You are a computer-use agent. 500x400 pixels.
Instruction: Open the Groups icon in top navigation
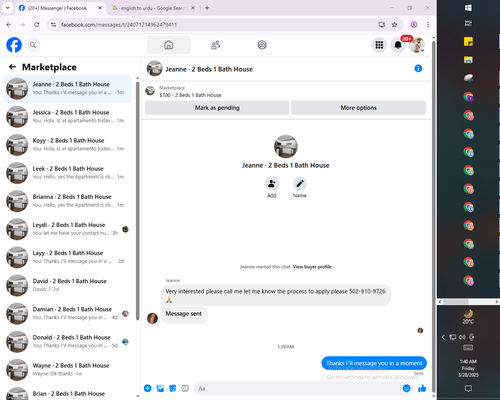point(262,45)
